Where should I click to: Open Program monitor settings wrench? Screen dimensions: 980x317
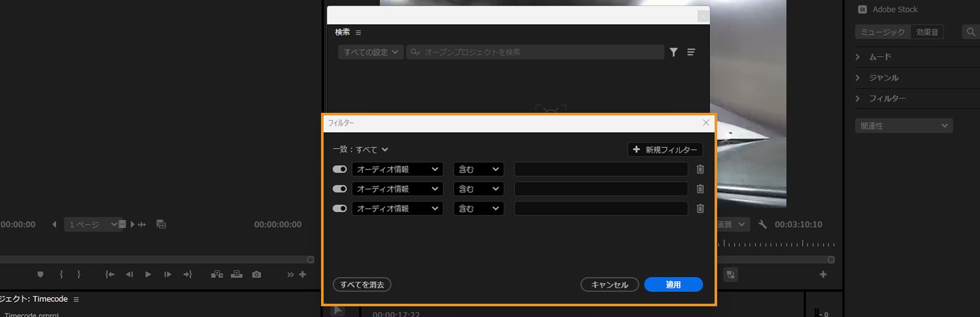coord(763,225)
